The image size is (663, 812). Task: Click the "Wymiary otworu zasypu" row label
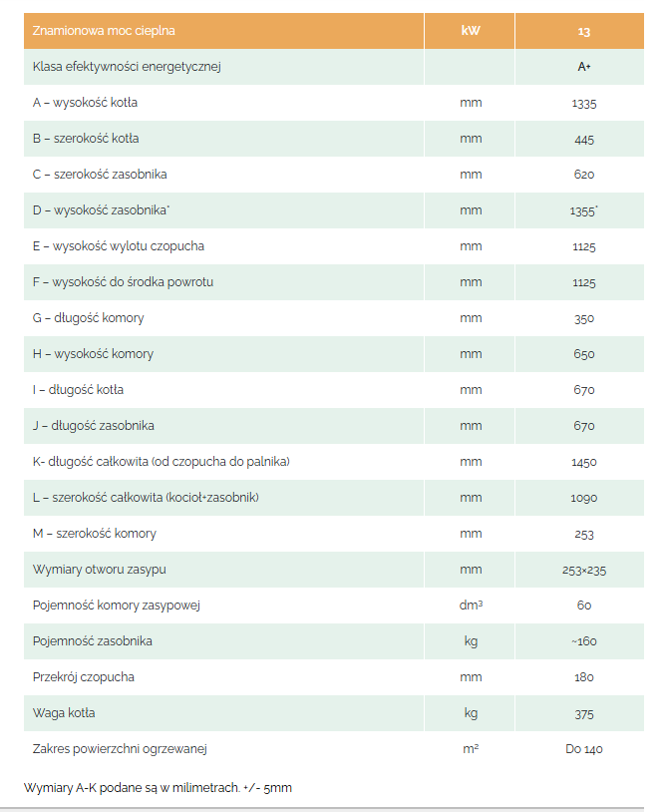(99, 570)
